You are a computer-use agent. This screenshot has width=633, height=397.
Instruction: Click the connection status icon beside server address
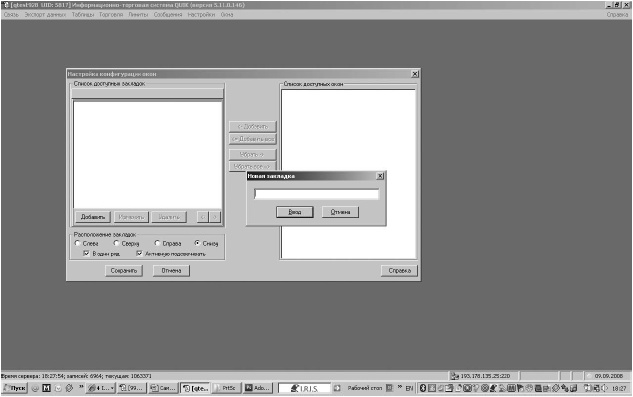coord(455,376)
